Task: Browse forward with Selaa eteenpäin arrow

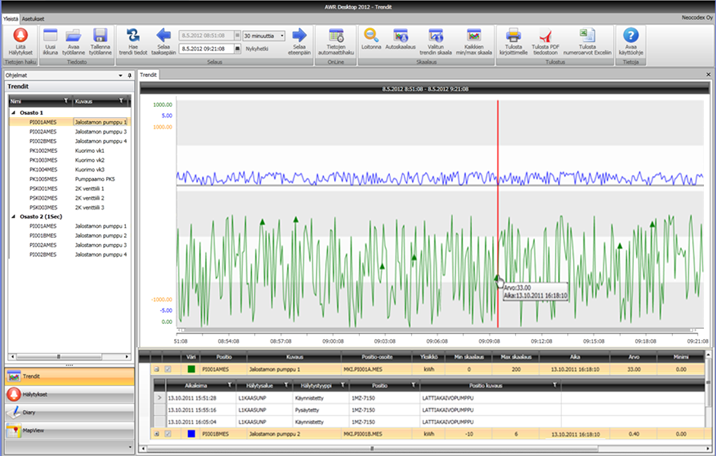Action: [299, 36]
